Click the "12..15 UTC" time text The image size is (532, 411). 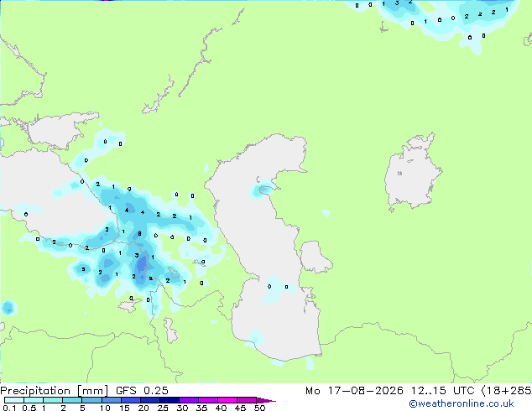[x=442, y=391]
